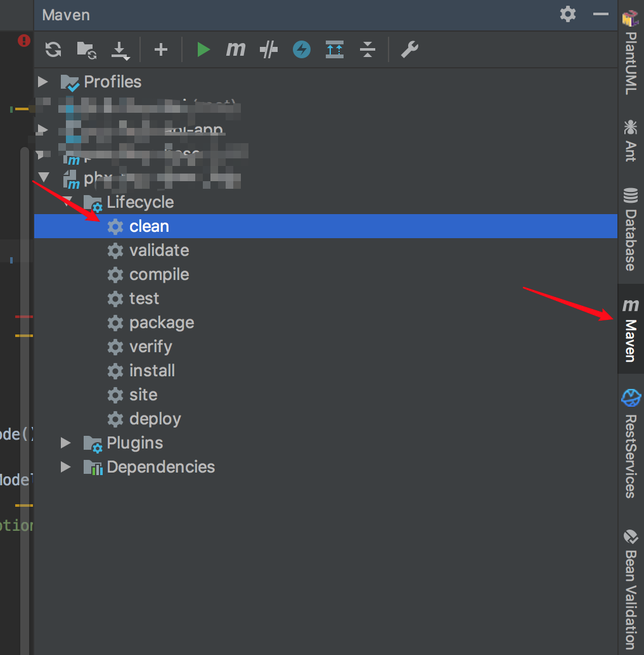
Task: Expand all Maven tree nodes
Action: point(335,49)
